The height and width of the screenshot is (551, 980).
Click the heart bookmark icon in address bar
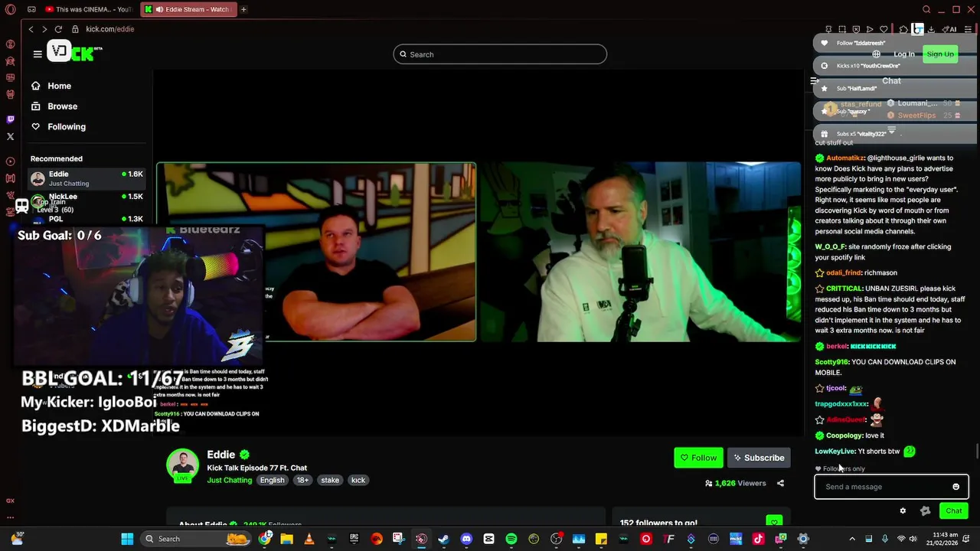pos(884,29)
